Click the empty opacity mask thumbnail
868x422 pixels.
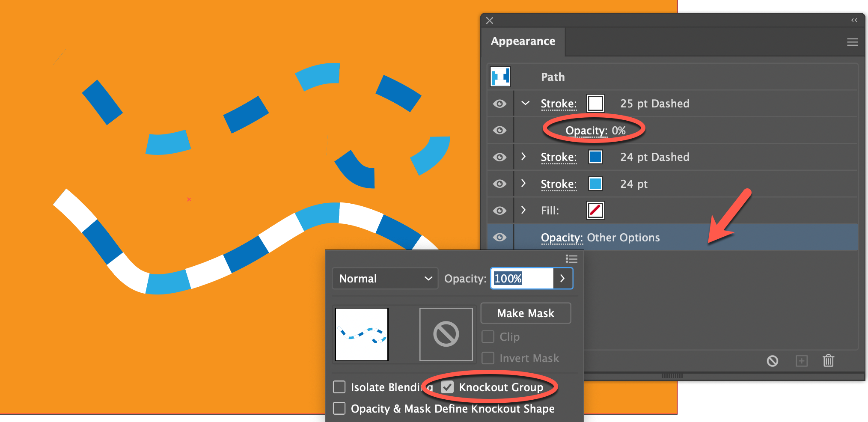446,334
